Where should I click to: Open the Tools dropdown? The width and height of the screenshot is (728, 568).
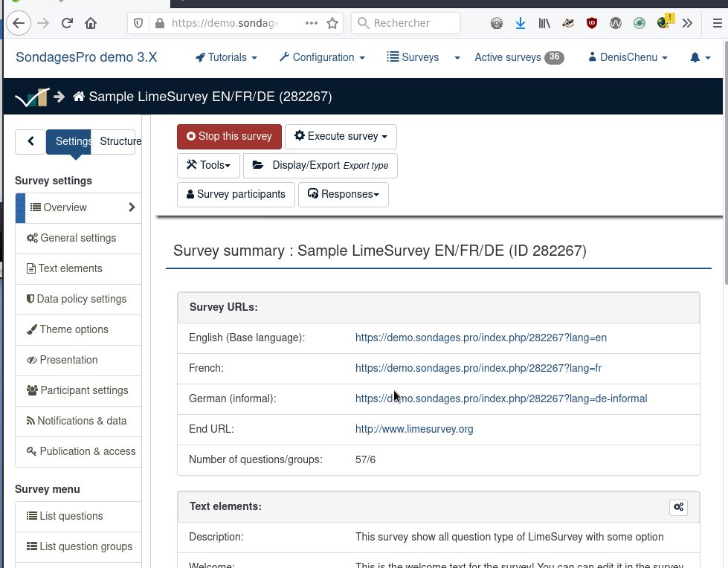point(208,165)
